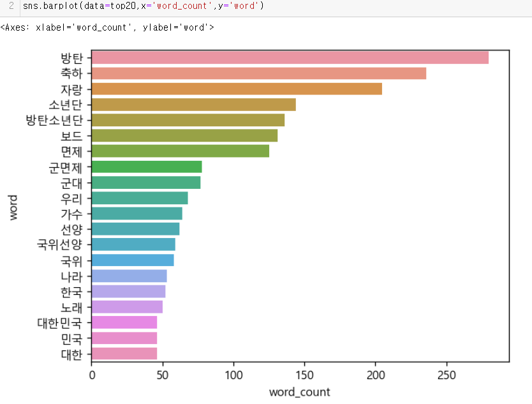The image size is (532, 404).
Task: Click the word_count x-axis title
Action: (x=300, y=392)
